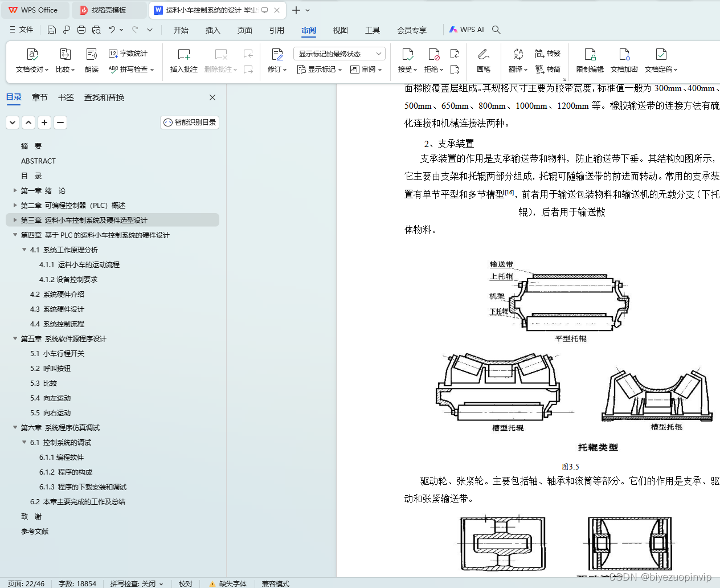Switch to 章节 navigation tab

[40, 97]
